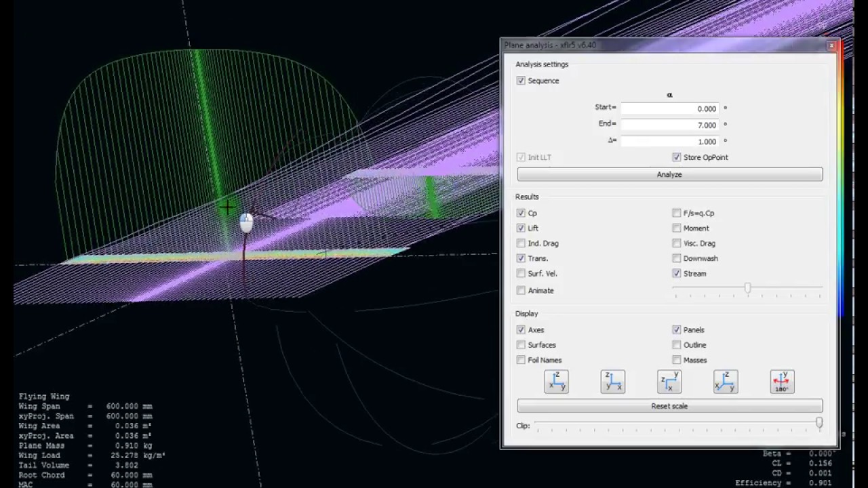Click the Start alpha input field
Screen dimensions: 868x488
click(x=670, y=108)
